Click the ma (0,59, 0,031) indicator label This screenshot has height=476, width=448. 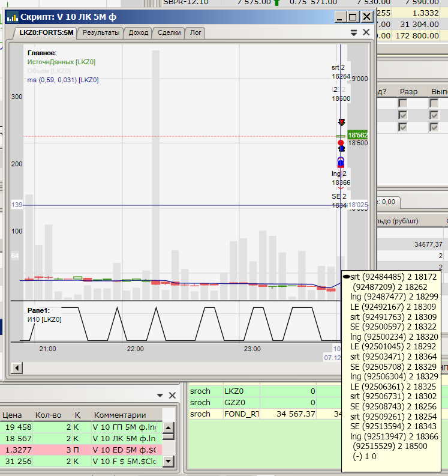click(62, 80)
